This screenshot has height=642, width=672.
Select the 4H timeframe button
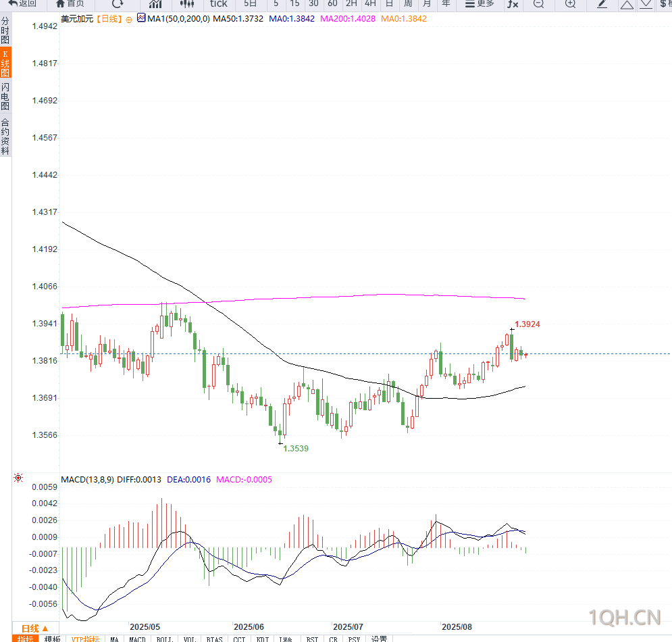370,4
